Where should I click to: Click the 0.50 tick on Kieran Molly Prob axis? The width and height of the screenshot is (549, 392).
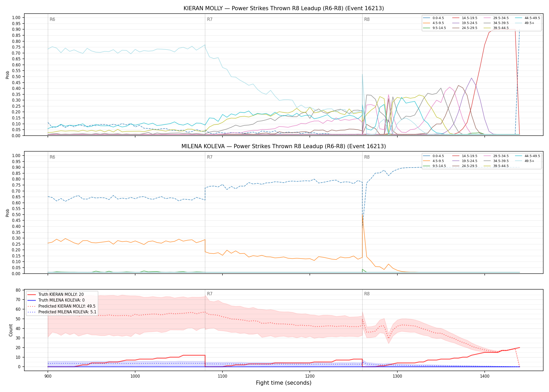pyautogui.click(x=16, y=77)
